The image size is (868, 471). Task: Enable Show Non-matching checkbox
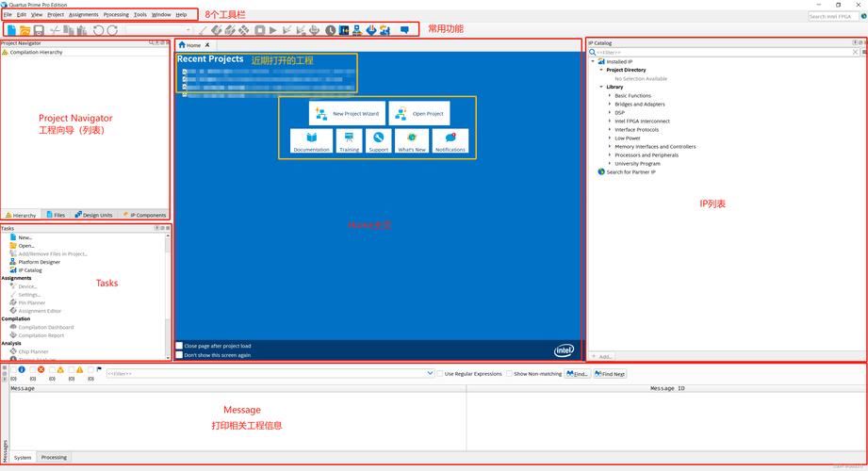pos(509,374)
